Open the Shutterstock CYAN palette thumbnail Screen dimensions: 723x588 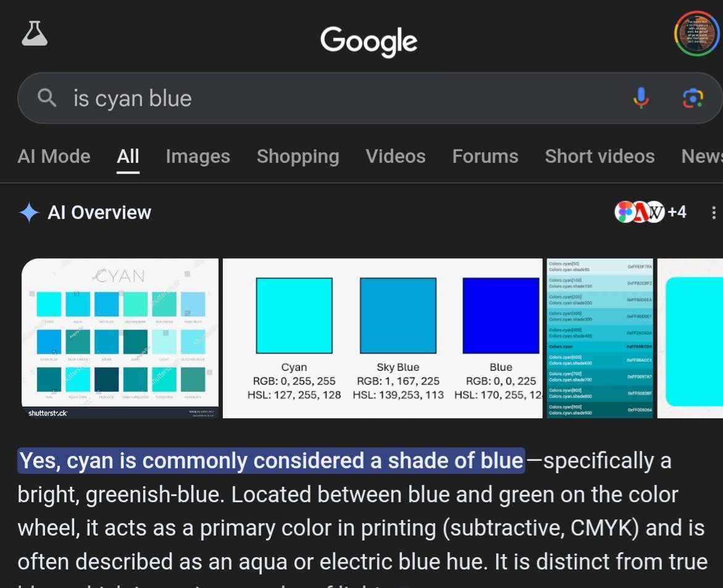point(120,338)
